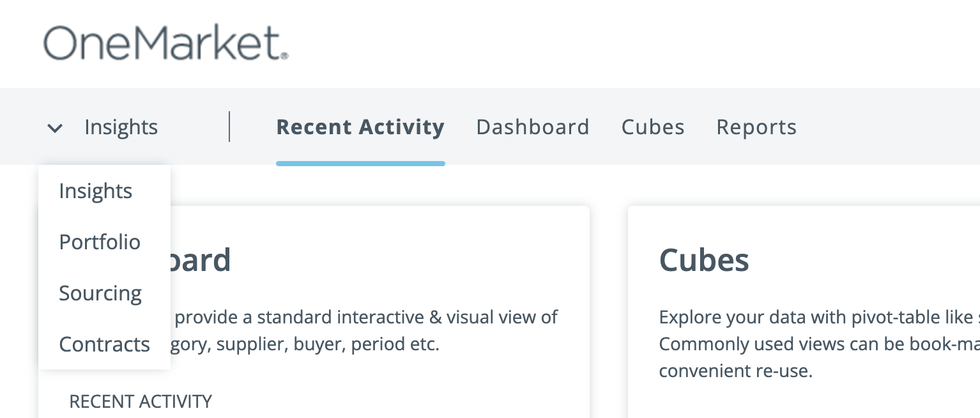Viewport: 980px width, 418px height.
Task: Select Portfolio from the navigation dropdown
Action: click(x=100, y=242)
